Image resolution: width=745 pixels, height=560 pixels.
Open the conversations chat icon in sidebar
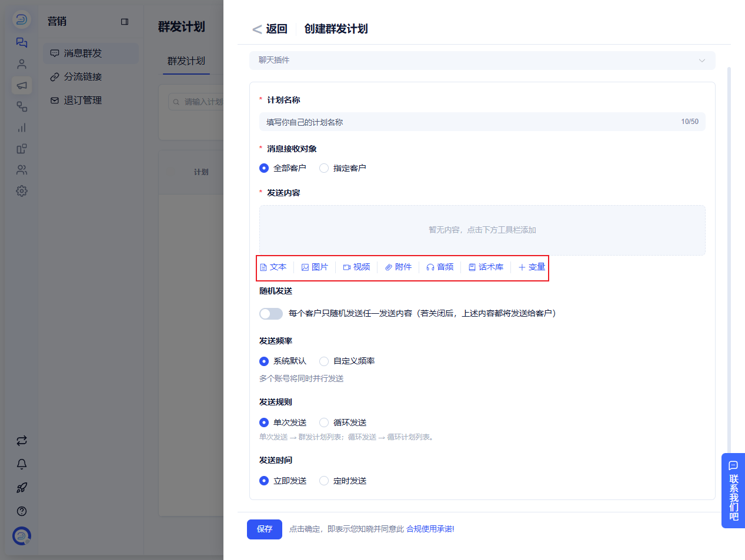coord(22,42)
